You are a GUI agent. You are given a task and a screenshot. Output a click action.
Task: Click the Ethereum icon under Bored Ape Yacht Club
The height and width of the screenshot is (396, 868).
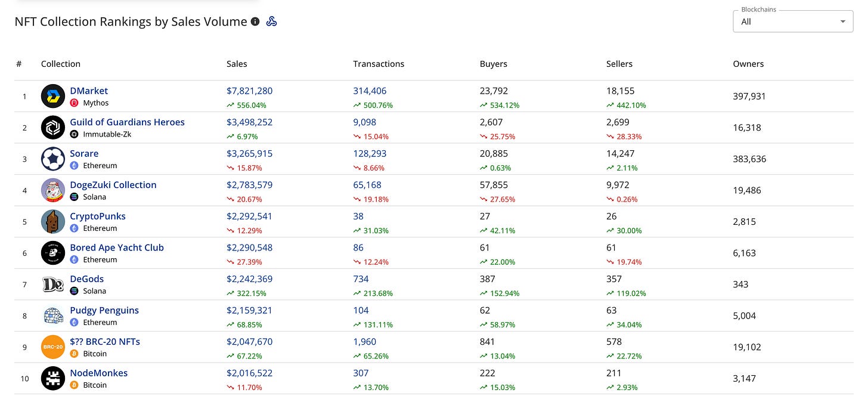(x=75, y=259)
